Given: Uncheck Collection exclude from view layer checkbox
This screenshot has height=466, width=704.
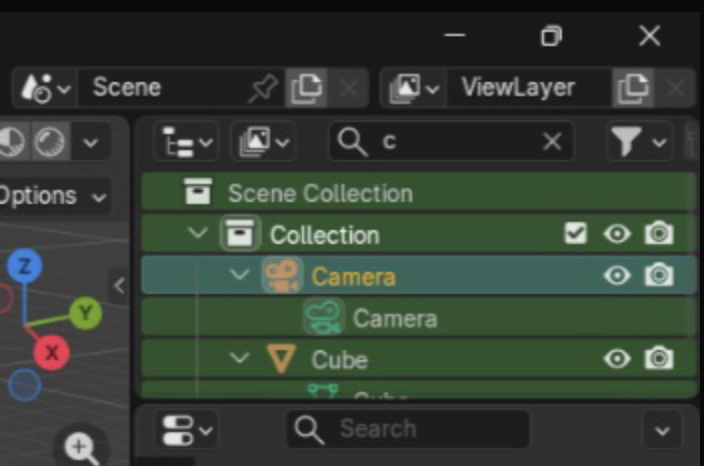Looking at the screenshot, I should click(575, 233).
